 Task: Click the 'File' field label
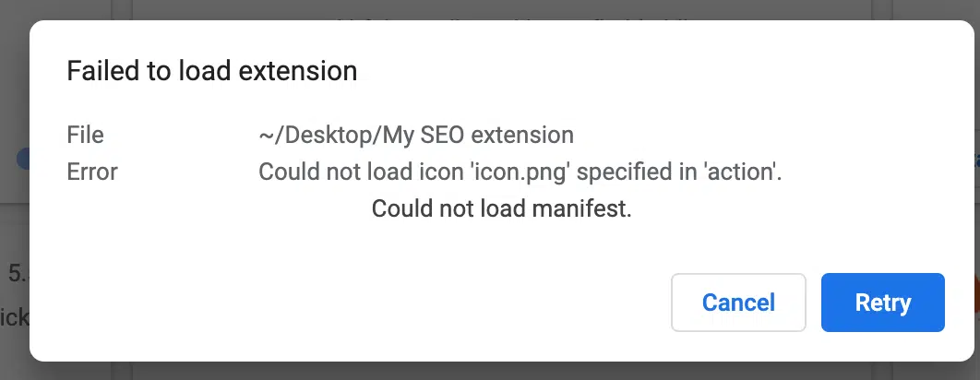85,135
